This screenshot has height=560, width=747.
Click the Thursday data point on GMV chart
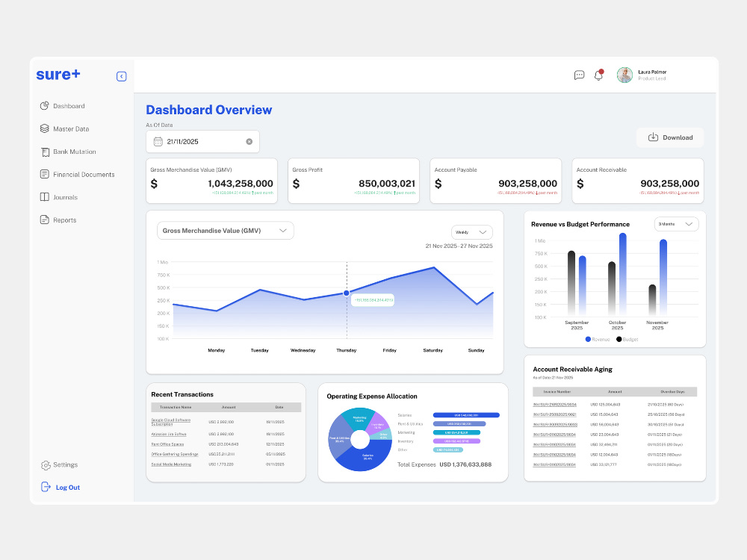pos(347,293)
